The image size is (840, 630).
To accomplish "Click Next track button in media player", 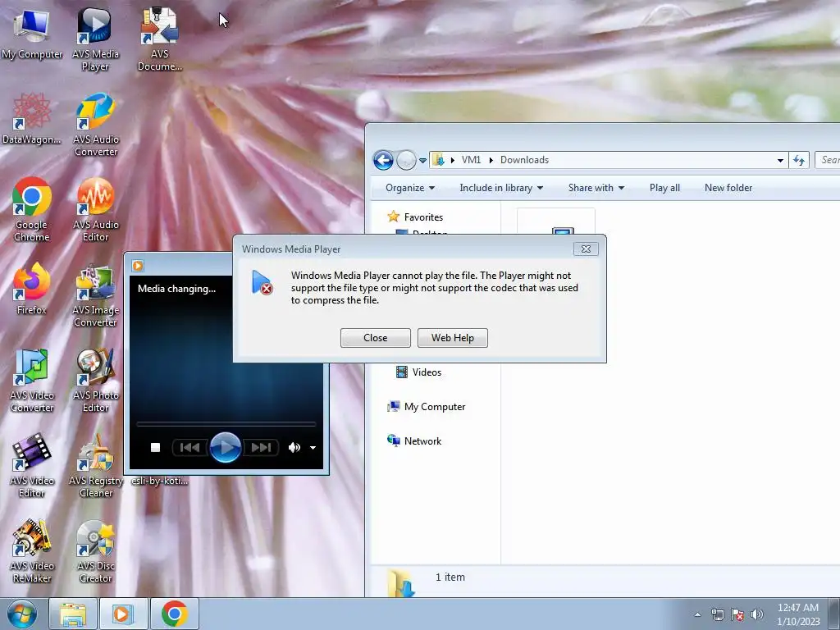I will click(262, 447).
